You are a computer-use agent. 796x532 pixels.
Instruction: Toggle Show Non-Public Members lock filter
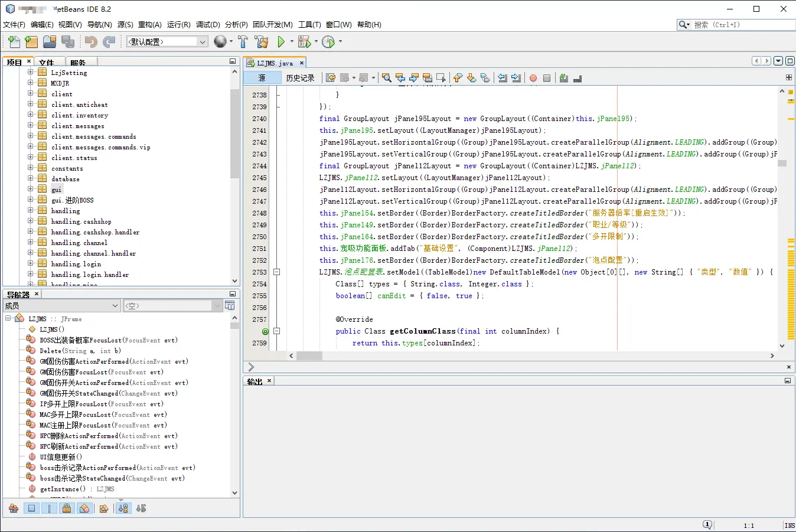67,508
